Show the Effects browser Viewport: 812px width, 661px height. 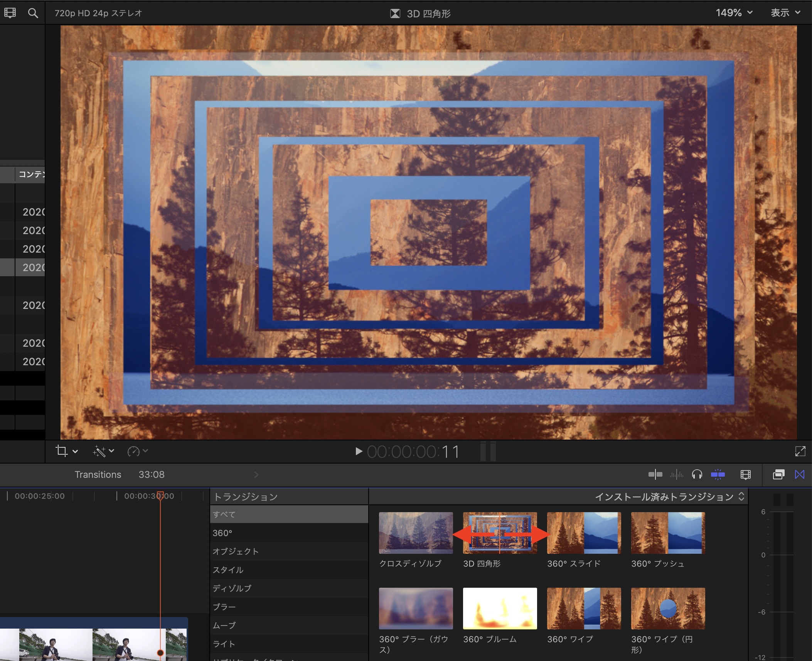[x=778, y=474]
